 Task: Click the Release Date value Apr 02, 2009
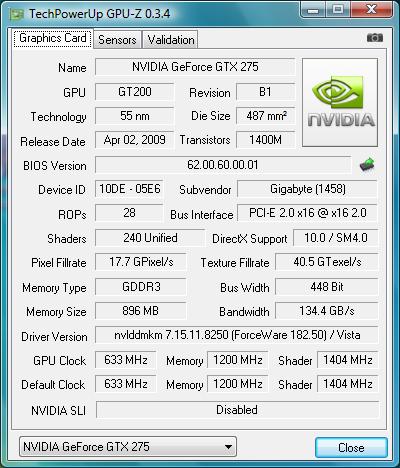(135, 140)
